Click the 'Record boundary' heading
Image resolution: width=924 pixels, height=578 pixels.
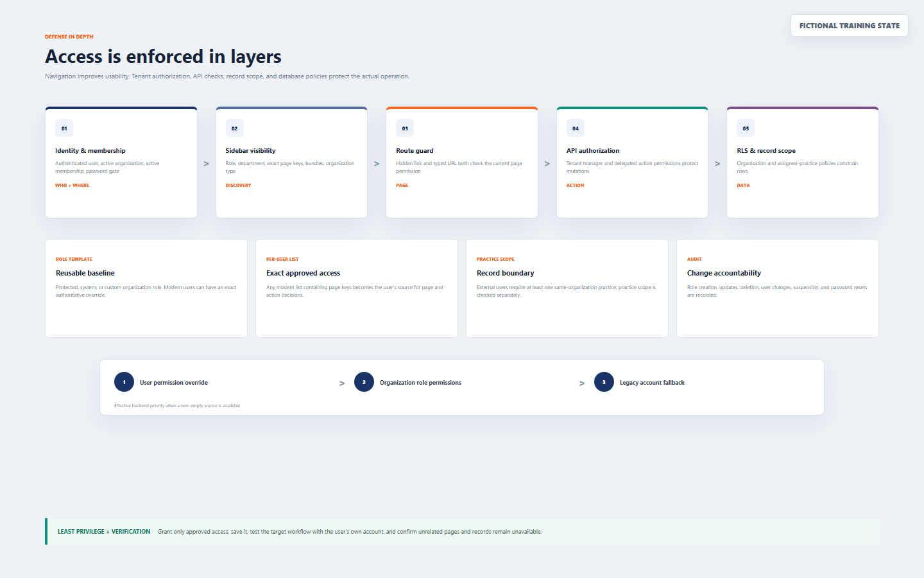506,273
